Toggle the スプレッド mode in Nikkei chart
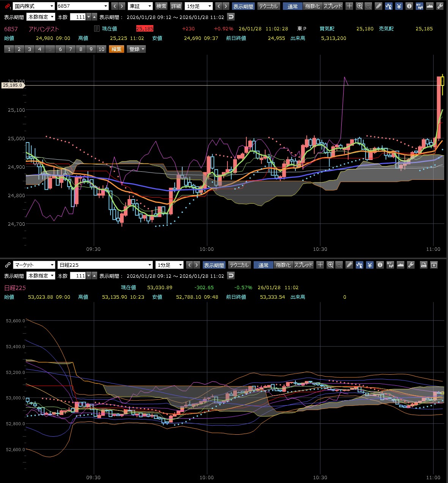 pyautogui.click(x=303, y=265)
